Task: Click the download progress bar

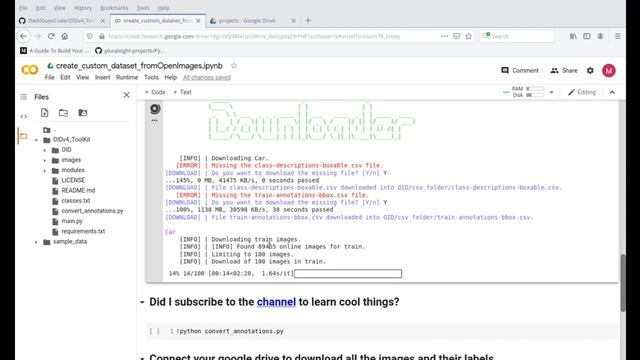Action: pos(348,273)
